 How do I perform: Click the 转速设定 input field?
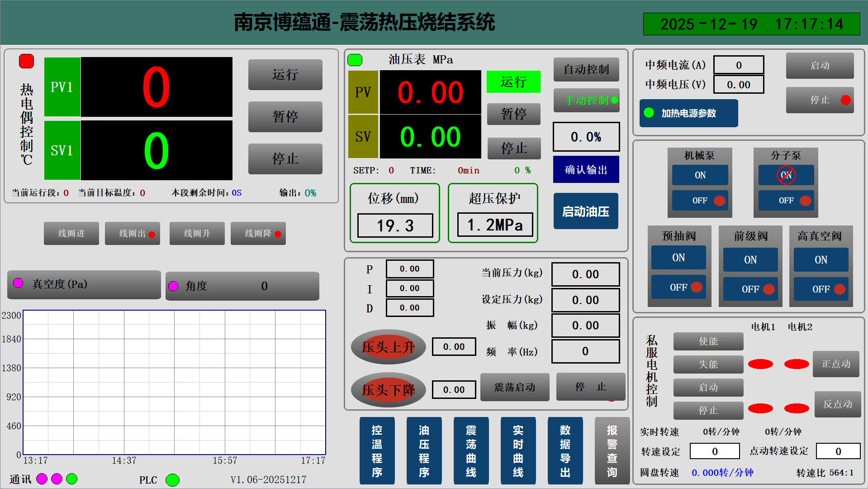pyautogui.click(x=714, y=451)
